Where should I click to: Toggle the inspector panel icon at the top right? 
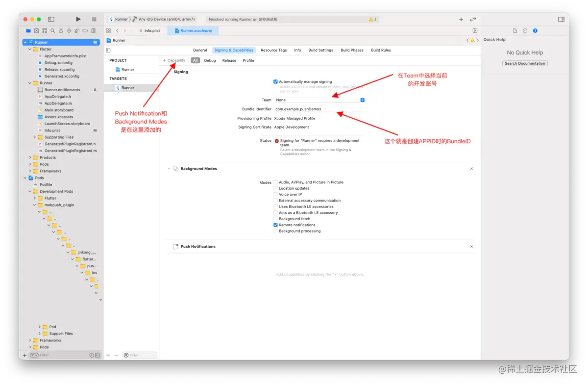pyautogui.click(x=561, y=19)
